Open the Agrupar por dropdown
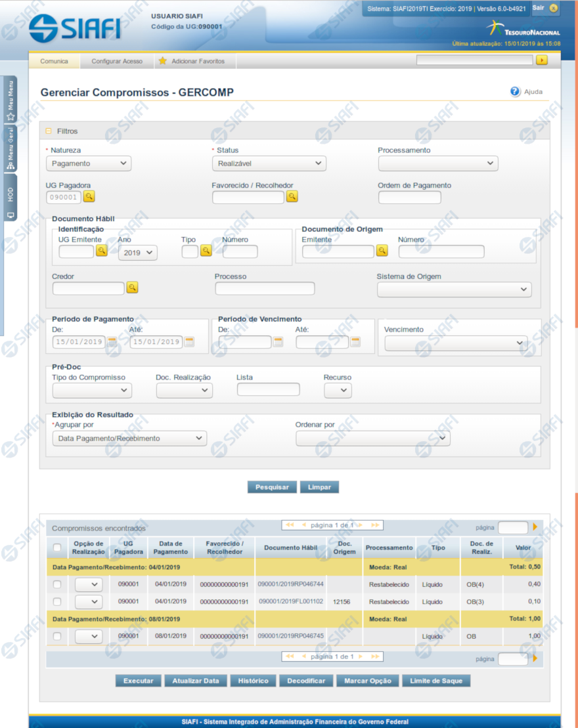578x728 pixels. 129,439
